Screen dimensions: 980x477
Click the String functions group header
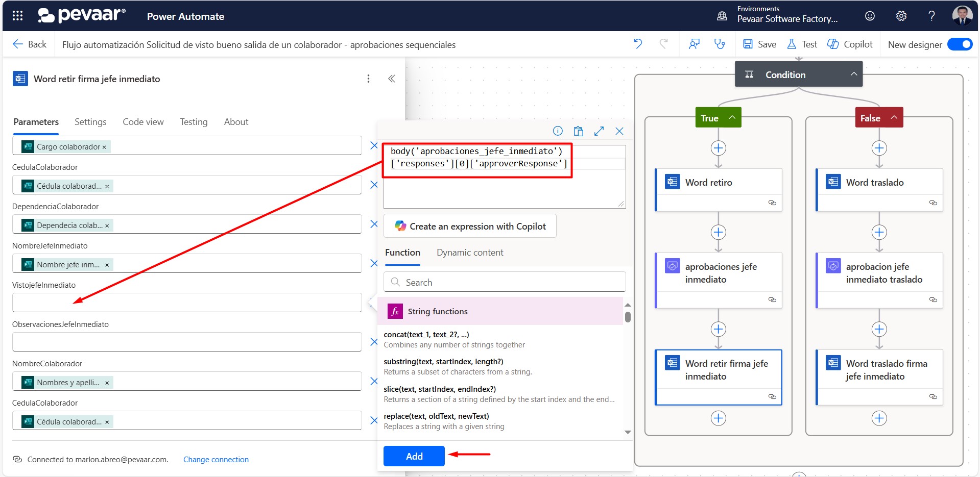[x=500, y=311]
